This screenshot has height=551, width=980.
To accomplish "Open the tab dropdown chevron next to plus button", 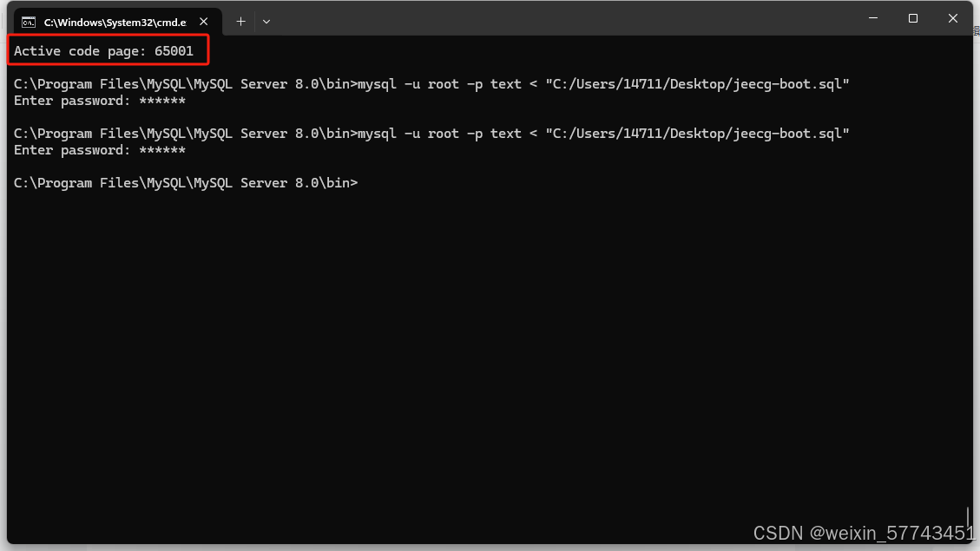I will click(x=266, y=22).
